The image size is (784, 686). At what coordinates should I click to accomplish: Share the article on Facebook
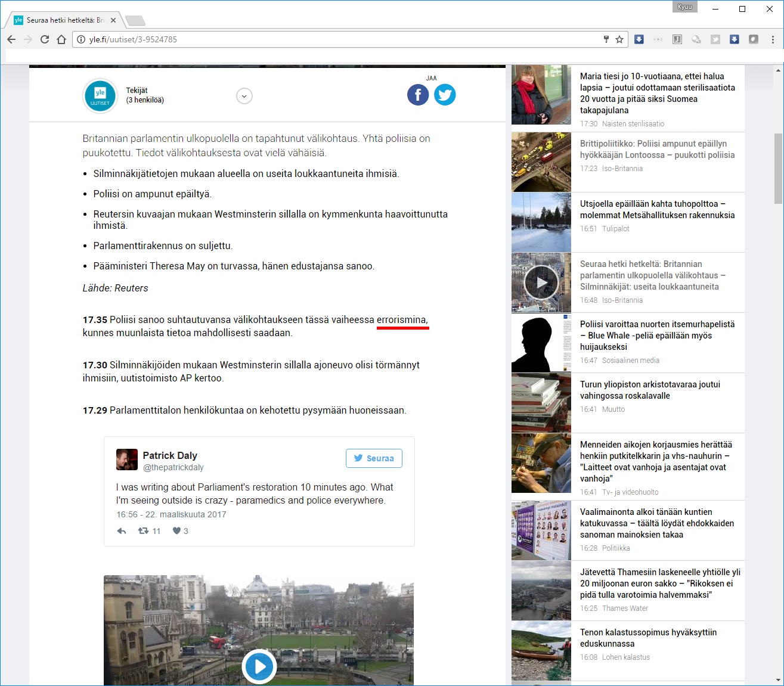(418, 95)
